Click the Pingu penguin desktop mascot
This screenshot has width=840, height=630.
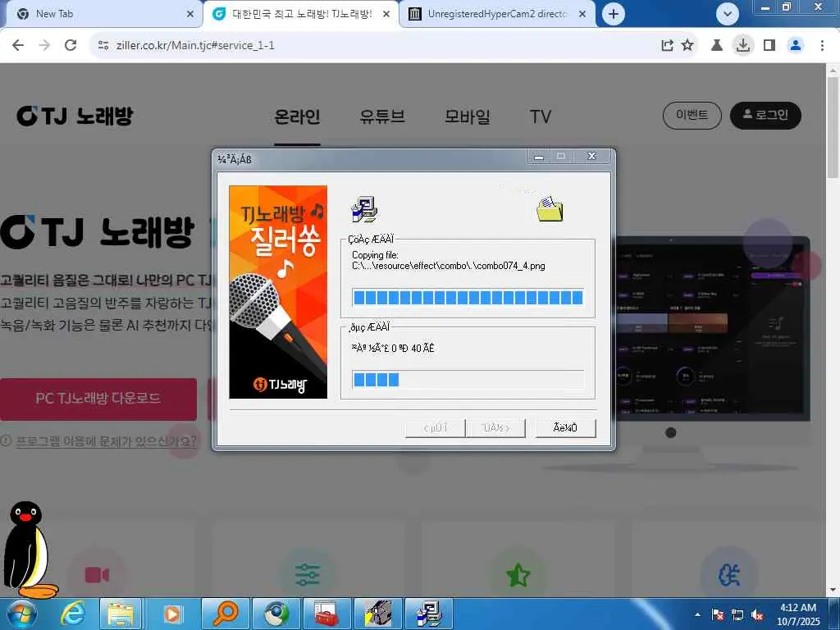click(30, 550)
